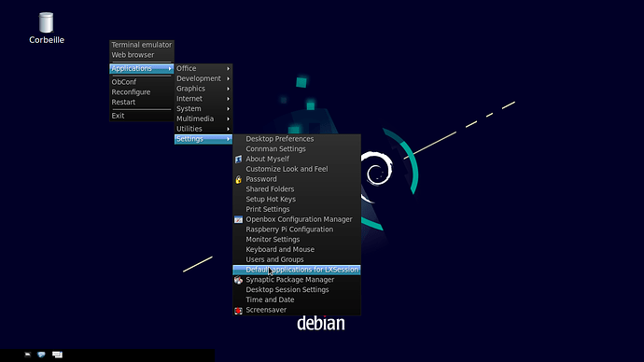Click the Synaptic Package Manager icon
Image resolution: width=644 pixels, height=362 pixels.
coord(238,280)
